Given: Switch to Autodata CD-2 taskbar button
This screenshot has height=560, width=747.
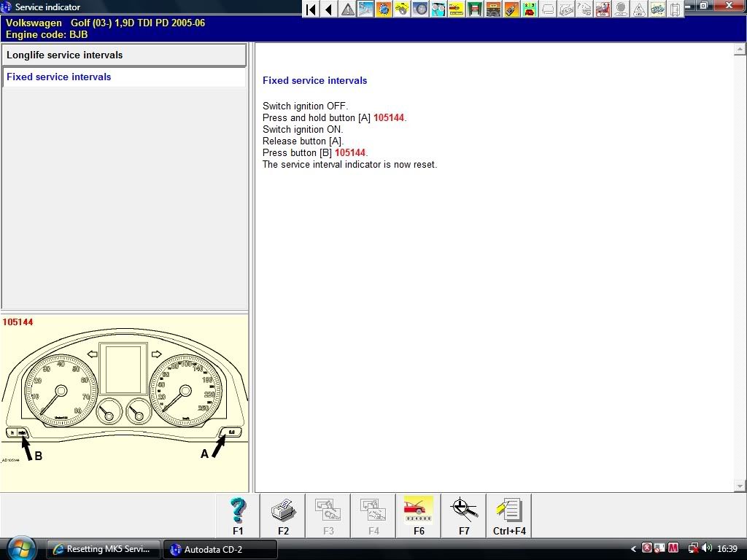Looking at the screenshot, I should pyautogui.click(x=220, y=549).
